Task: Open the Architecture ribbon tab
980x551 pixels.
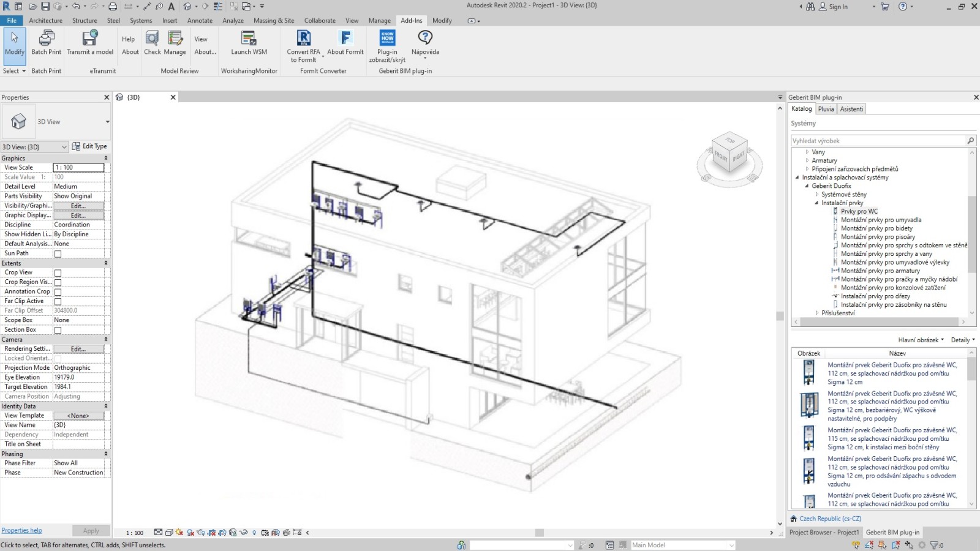Action: point(45,20)
